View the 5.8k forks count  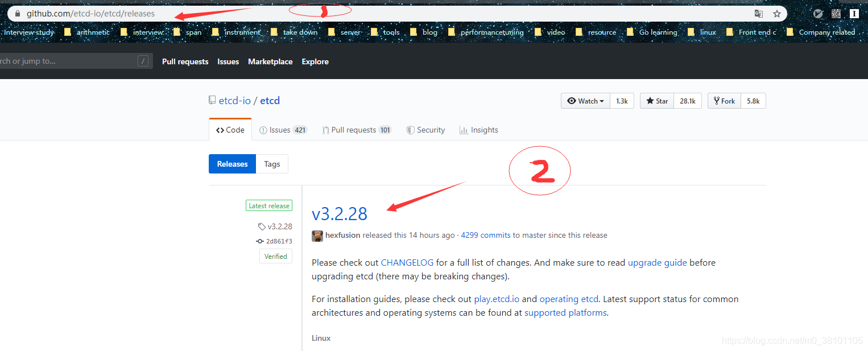(x=753, y=101)
